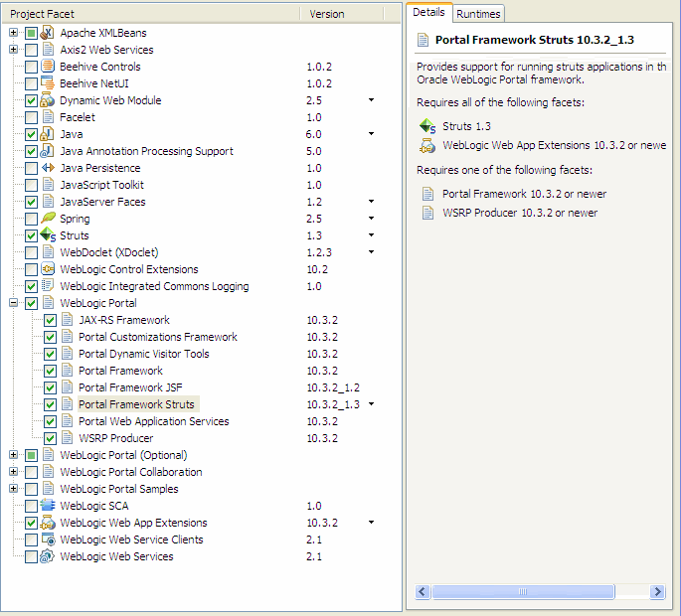The image size is (681, 616).
Task: Click the WebDoclet version value 1.2.3
Action: [x=319, y=252]
